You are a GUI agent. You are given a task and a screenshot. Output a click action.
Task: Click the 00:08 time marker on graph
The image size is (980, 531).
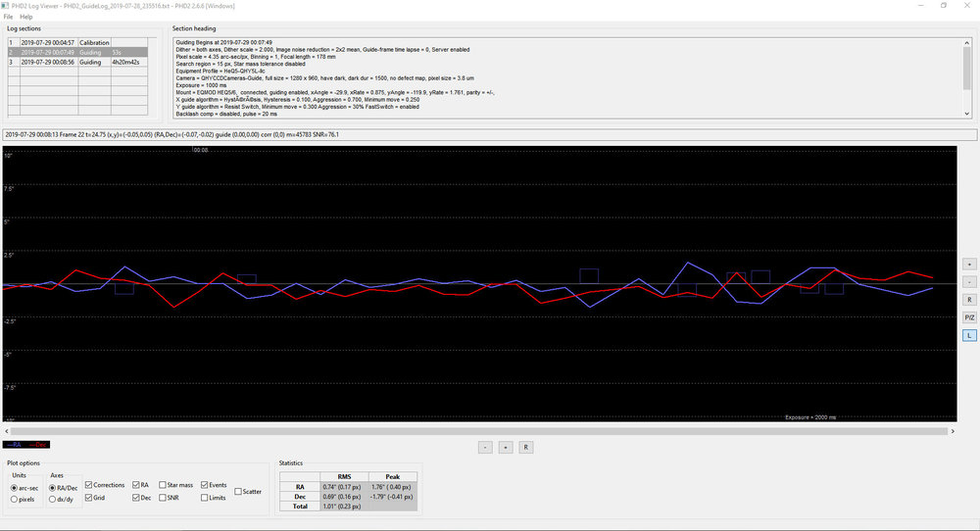click(x=200, y=151)
